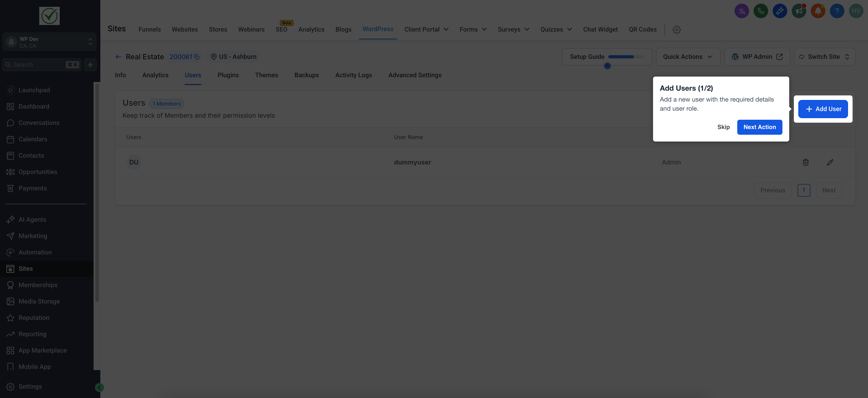Viewport: 868px width, 398px height.
Task: Open the notifications bell icon
Action: pos(818,11)
